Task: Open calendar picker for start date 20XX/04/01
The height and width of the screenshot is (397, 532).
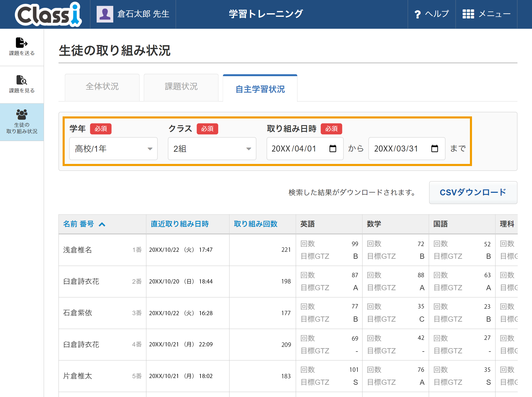Action: (x=333, y=149)
